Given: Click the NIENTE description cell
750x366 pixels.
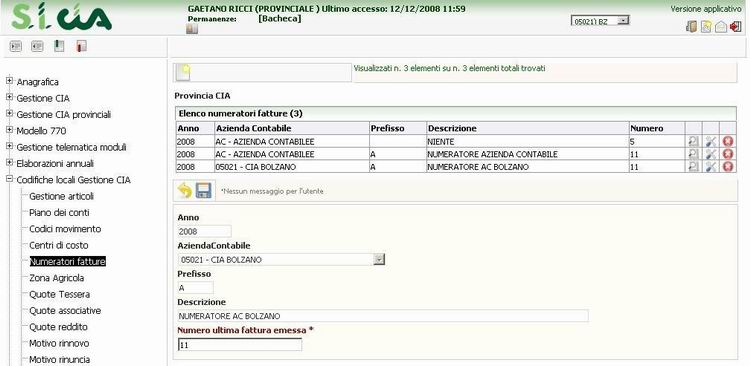Looking at the screenshot, I should [x=528, y=142].
